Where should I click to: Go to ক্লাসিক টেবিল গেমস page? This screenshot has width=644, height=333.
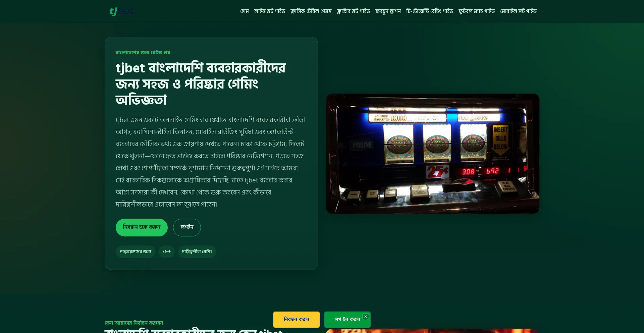tap(311, 11)
